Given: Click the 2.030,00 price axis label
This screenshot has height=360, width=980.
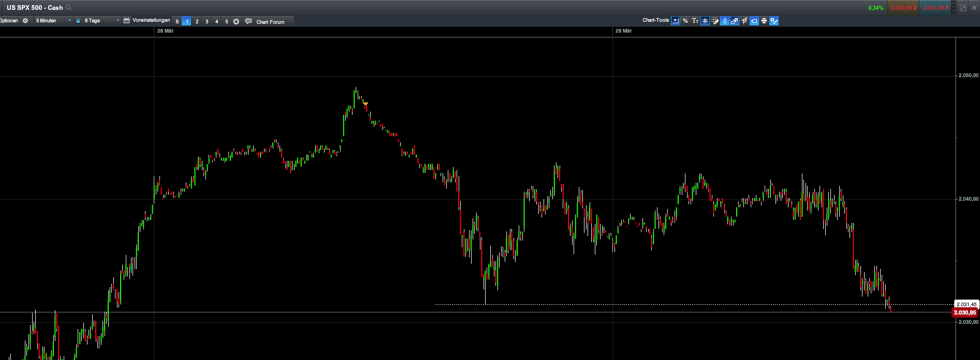Looking at the screenshot, I should [968, 322].
